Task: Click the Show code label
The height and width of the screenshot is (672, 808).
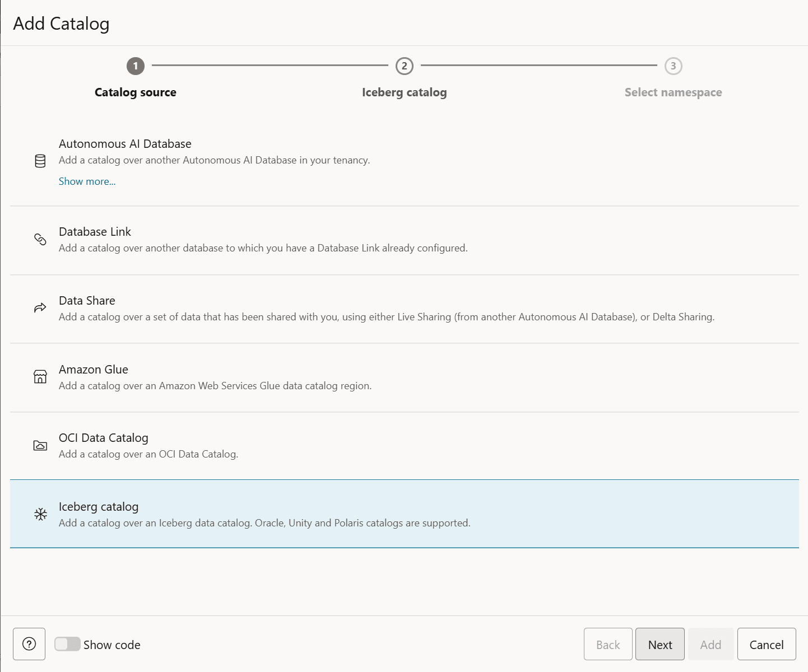Action: click(x=112, y=645)
